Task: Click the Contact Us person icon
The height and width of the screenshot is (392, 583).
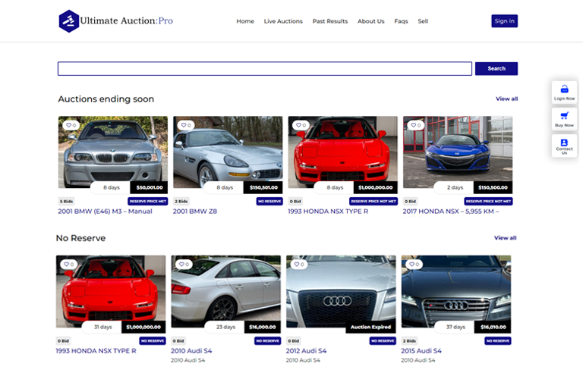Action: coord(564,143)
